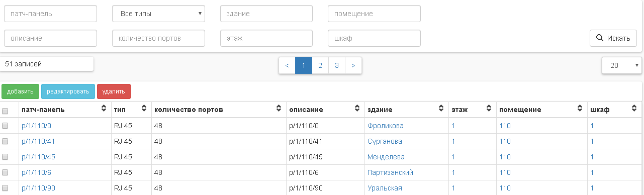
Task: Click room link 110 in Партизанский row
Action: point(505,172)
